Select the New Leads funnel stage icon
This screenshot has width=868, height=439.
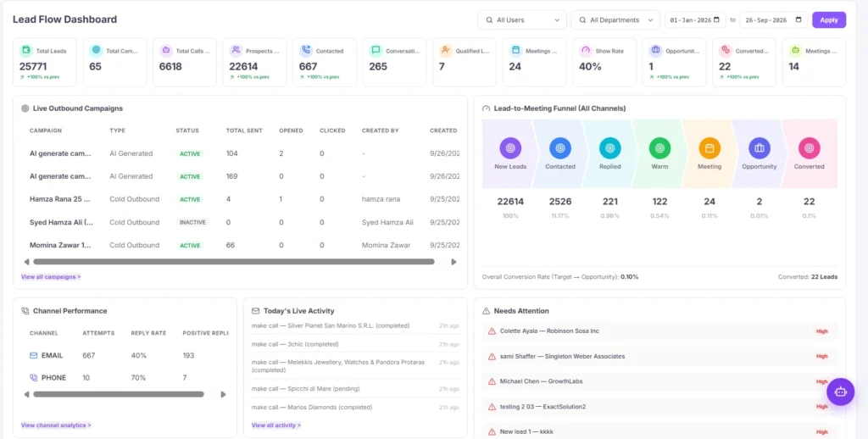pos(510,148)
